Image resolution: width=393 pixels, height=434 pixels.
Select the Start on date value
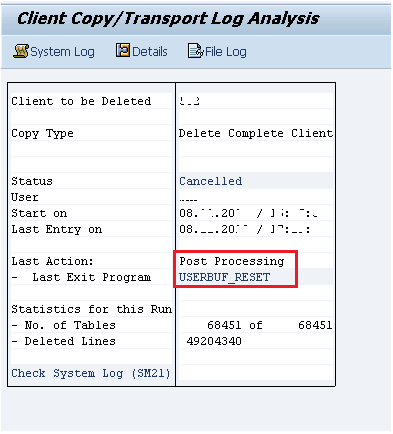point(248,213)
